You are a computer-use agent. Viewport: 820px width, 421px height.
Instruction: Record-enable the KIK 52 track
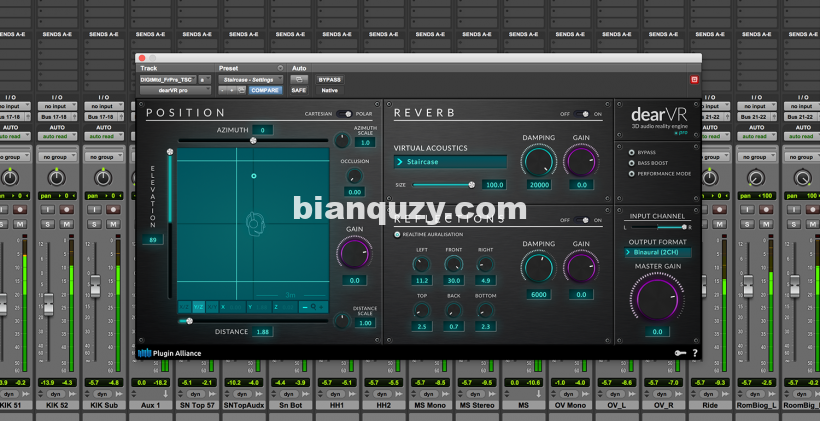pyautogui.click(x=66, y=209)
